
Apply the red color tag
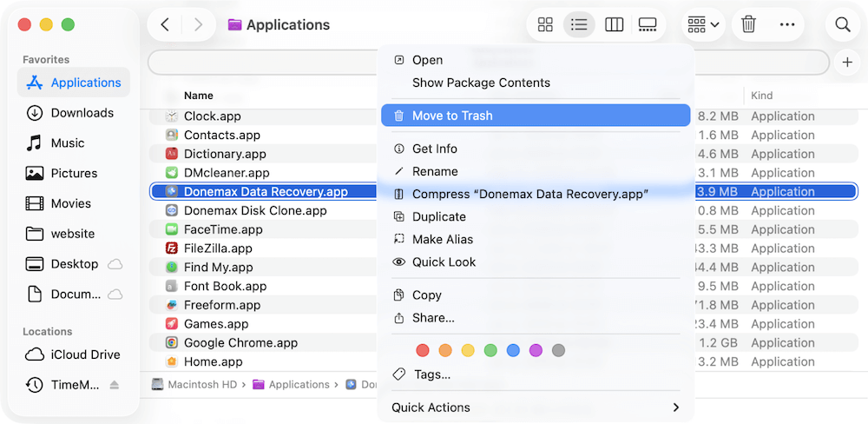click(423, 350)
